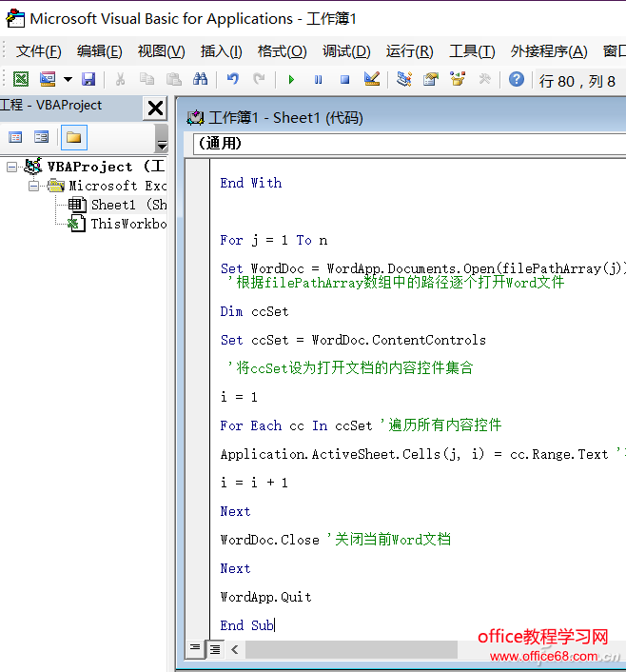Run the macro with the green play button
Image resolution: width=626 pixels, height=672 pixels.
coord(291,79)
